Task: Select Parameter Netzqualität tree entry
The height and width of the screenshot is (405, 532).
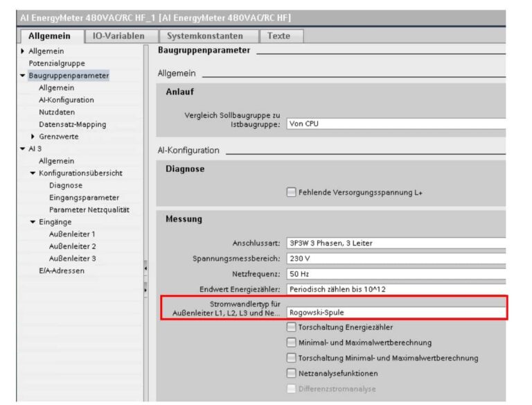Action: point(89,209)
